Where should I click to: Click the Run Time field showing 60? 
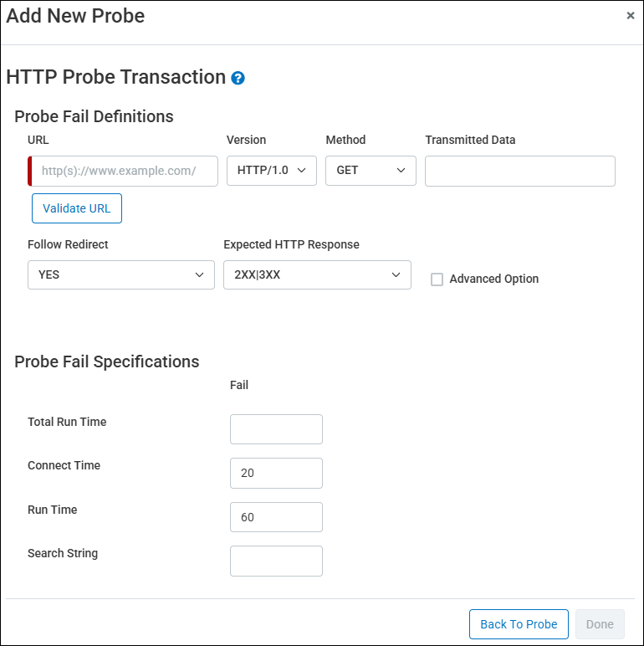(x=276, y=517)
